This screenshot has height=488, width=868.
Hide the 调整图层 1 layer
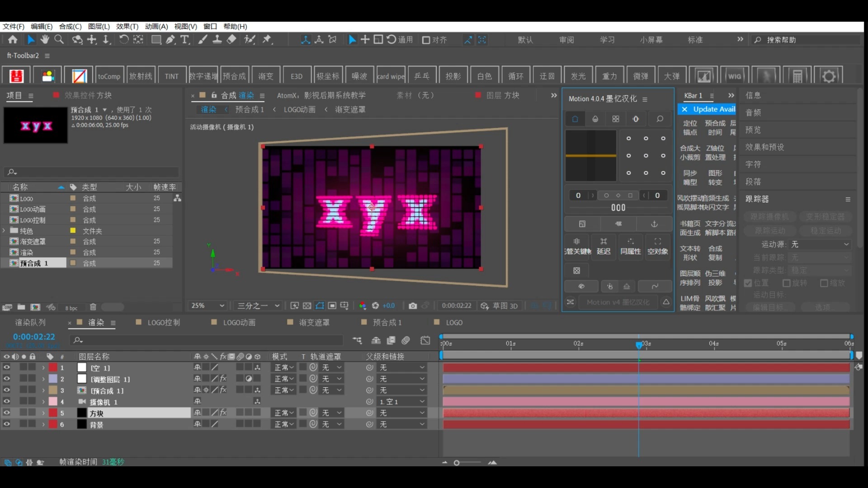click(7, 379)
